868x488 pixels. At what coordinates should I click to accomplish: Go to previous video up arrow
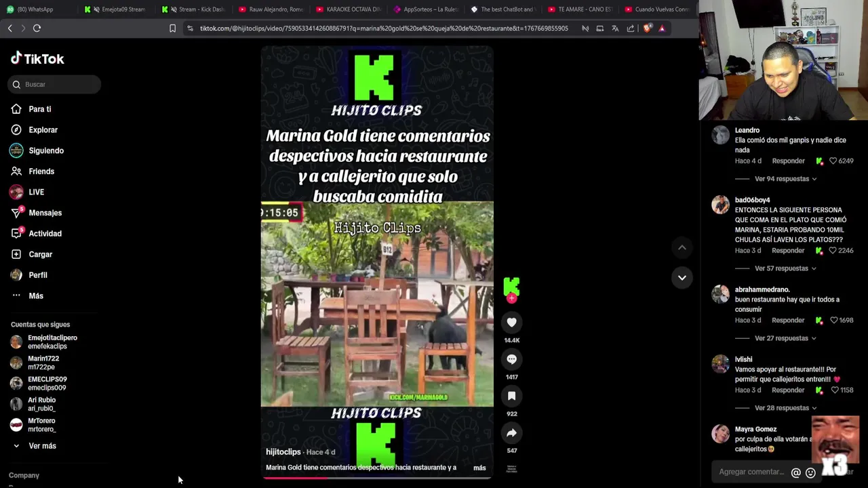point(682,247)
